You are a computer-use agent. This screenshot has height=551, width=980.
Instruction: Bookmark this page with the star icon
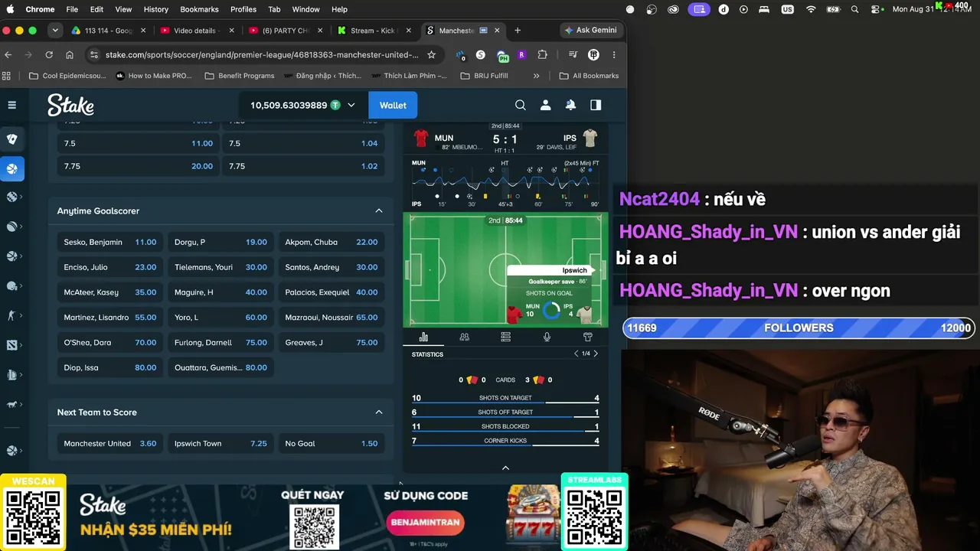tap(431, 55)
